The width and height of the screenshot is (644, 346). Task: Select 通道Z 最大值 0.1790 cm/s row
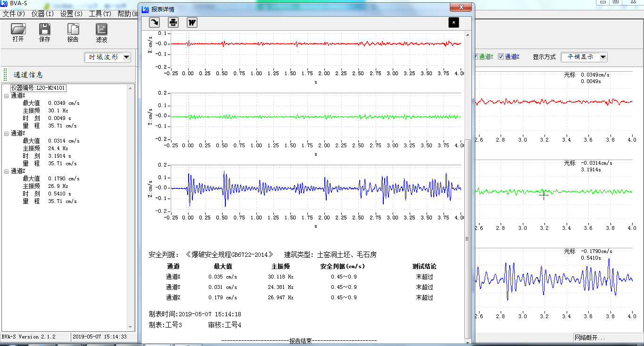(x=51, y=178)
